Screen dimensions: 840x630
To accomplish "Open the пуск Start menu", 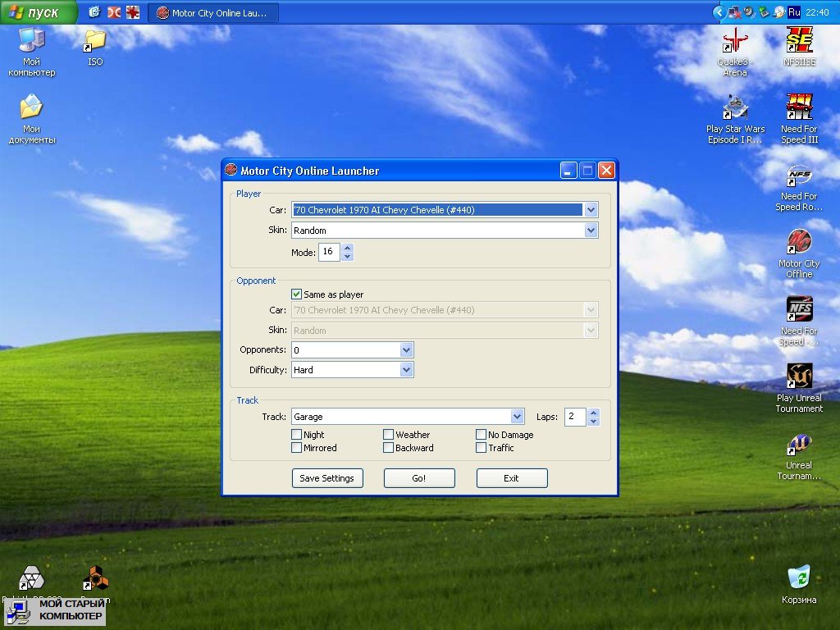I will 39,12.
